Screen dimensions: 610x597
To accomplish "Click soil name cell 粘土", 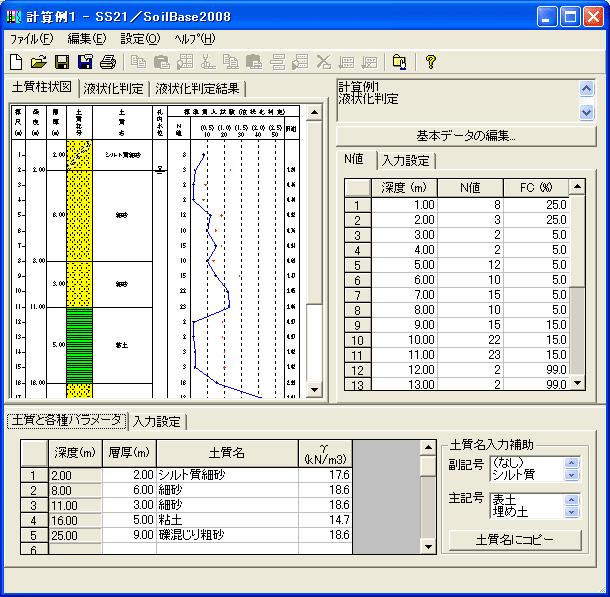I will 227,520.
